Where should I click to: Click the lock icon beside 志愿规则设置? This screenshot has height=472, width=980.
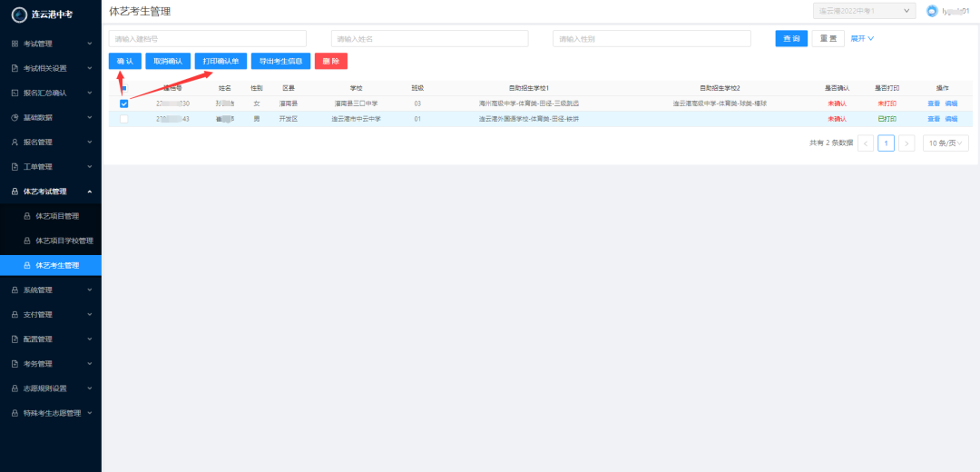click(x=15, y=388)
